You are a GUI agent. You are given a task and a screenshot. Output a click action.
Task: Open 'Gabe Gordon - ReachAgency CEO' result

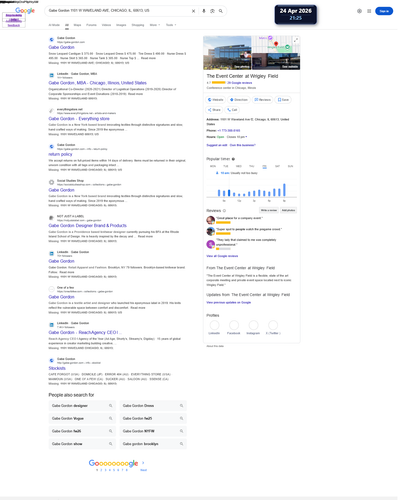coord(85,332)
